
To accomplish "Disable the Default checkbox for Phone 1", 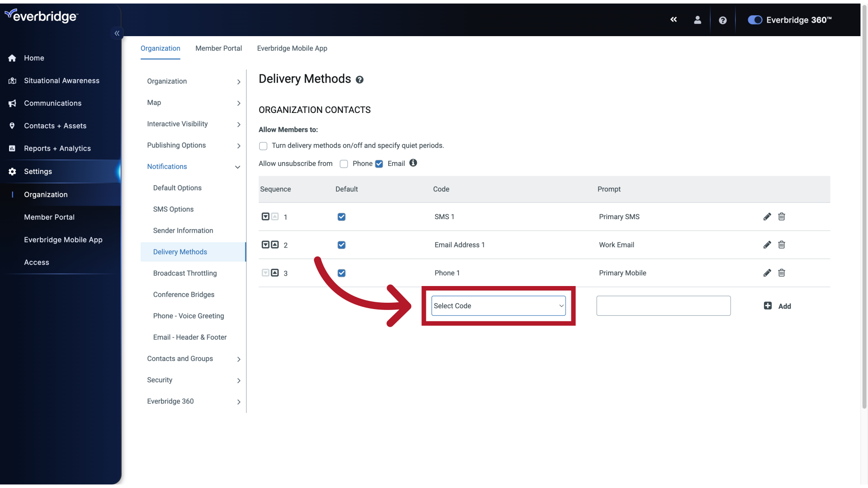I will point(342,273).
